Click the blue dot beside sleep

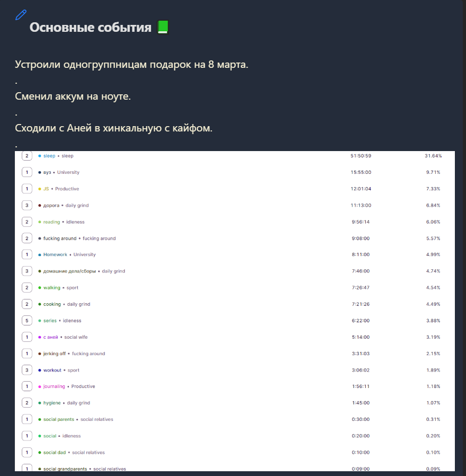click(40, 156)
